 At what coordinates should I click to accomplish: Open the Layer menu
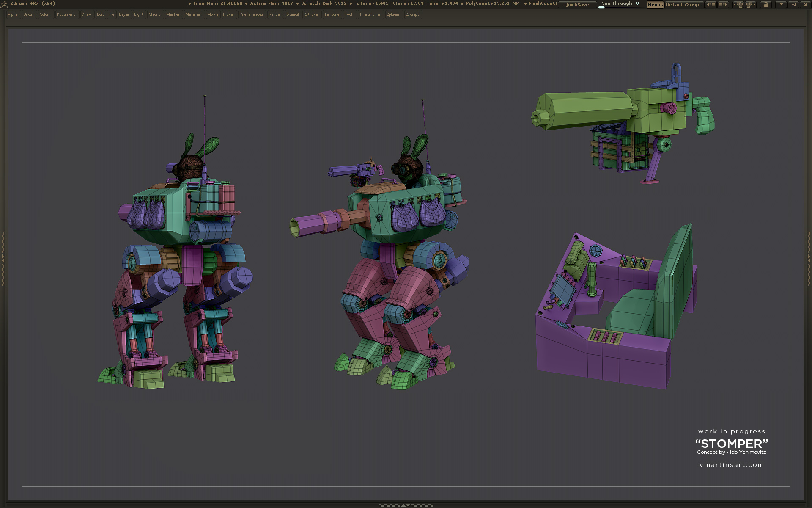pos(124,14)
